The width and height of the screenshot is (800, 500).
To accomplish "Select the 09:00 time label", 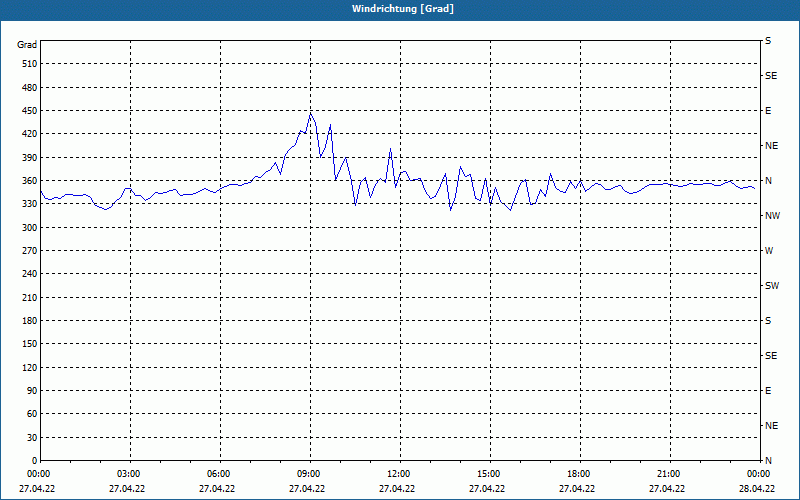I will [308, 474].
